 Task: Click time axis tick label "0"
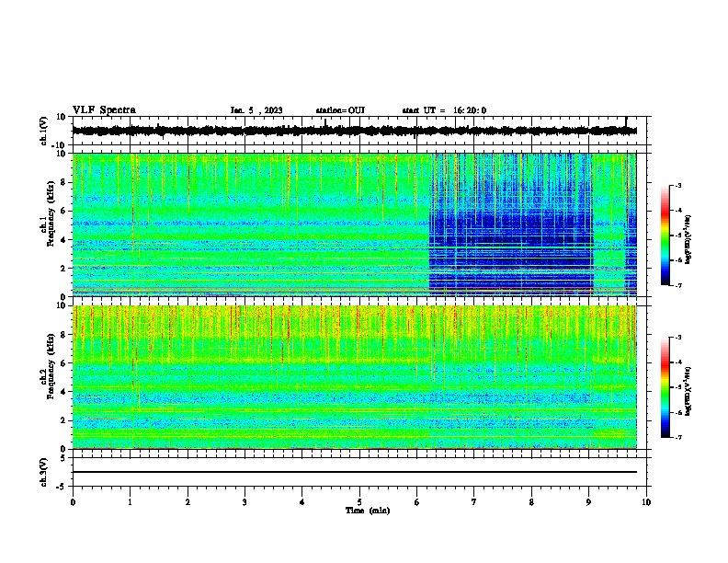point(73,502)
